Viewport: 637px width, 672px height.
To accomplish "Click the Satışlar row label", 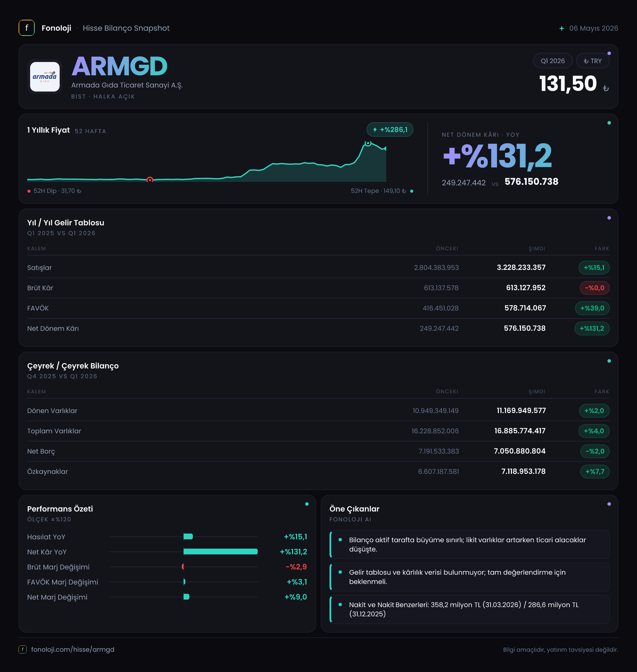I will coord(39,268).
